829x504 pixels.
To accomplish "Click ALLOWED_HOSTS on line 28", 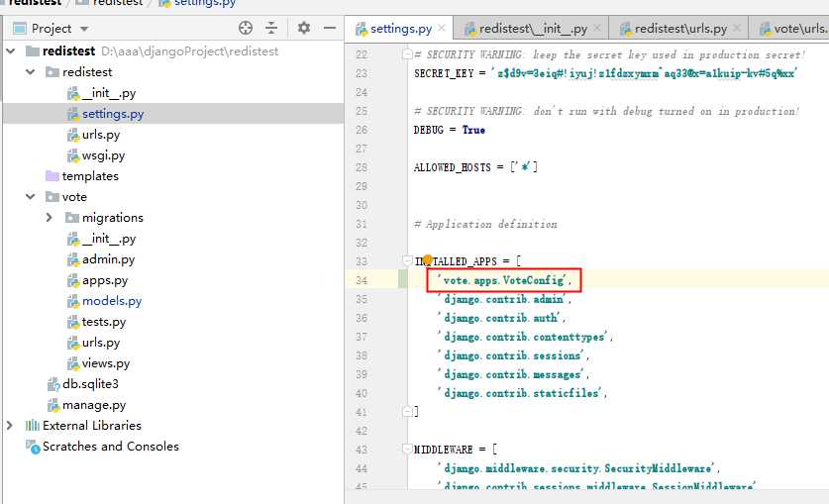I will click(452, 167).
